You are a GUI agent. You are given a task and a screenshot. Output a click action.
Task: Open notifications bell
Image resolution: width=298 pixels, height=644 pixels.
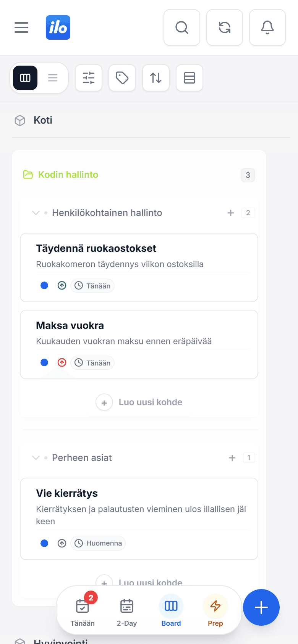click(x=267, y=27)
